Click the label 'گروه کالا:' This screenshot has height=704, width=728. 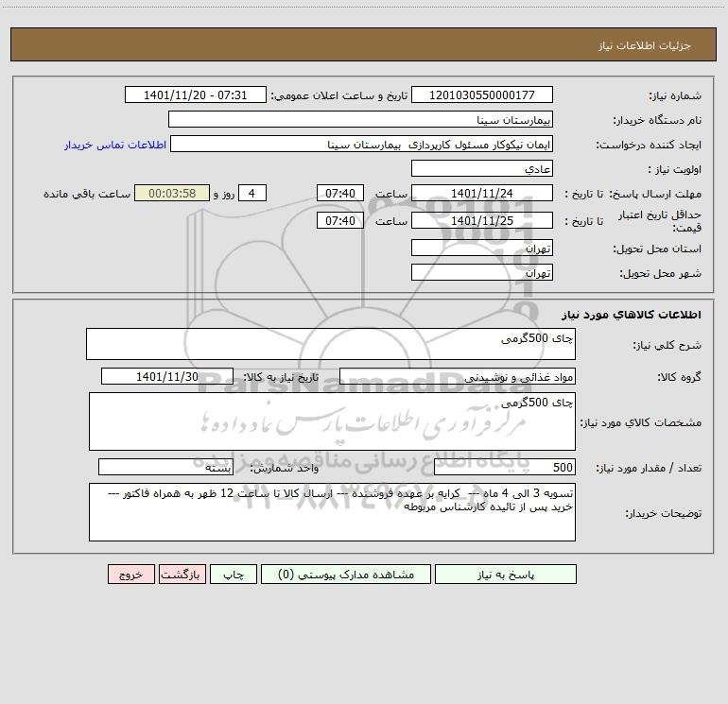coord(679,377)
